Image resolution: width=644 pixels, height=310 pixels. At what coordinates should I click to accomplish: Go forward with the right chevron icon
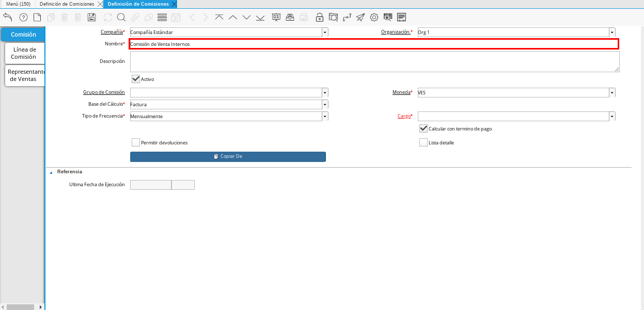pyautogui.click(x=206, y=17)
